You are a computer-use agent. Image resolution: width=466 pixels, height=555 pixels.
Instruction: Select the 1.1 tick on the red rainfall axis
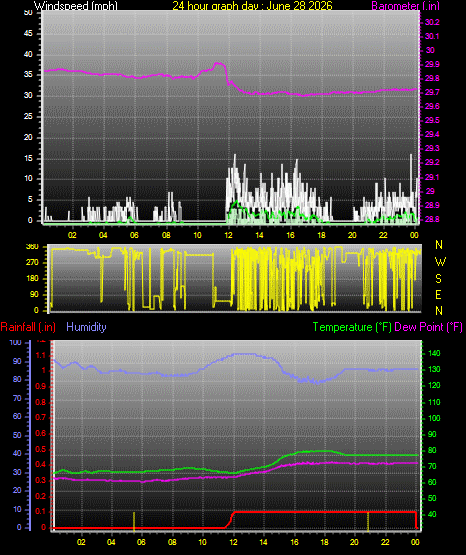point(41,355)
